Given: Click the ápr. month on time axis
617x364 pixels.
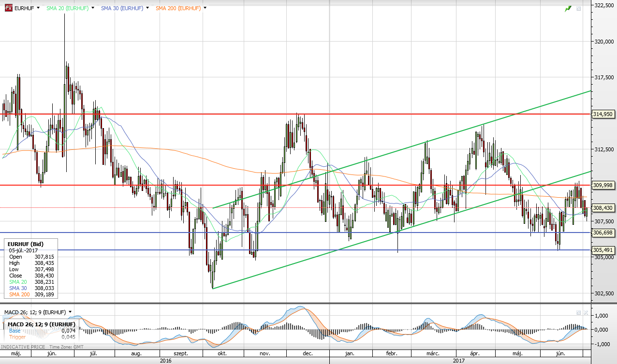Looking at the screenshot, I should (476, 353).
